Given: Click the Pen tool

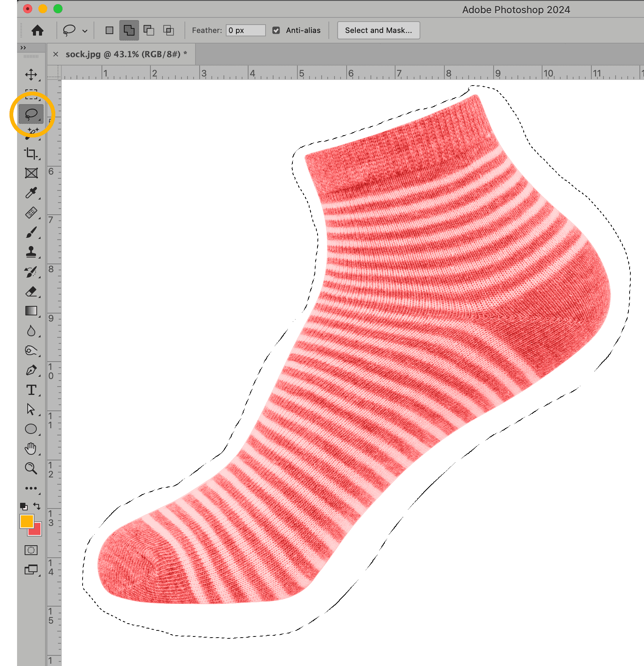Looking at the screenshot, I should 31,370.
